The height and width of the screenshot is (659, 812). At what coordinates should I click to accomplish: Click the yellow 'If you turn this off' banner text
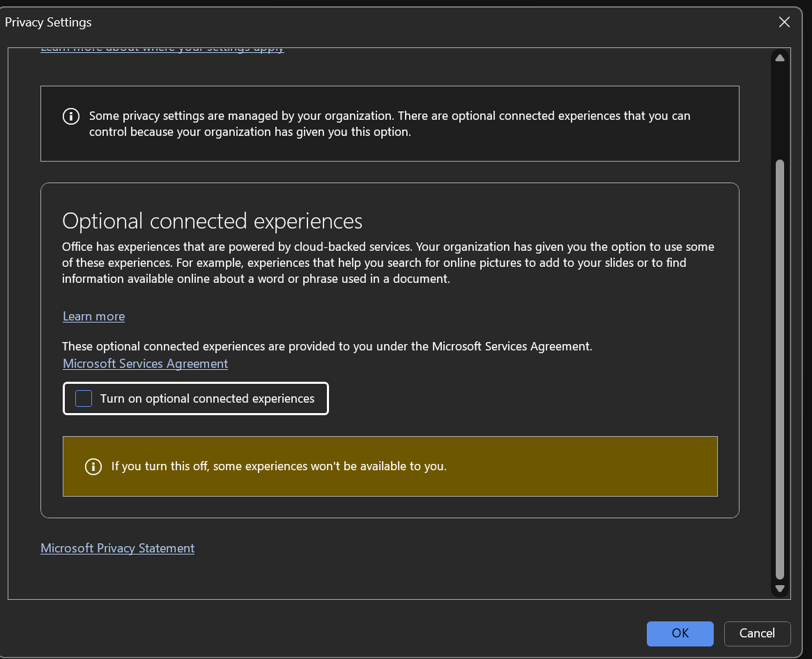tap(279, 467)
